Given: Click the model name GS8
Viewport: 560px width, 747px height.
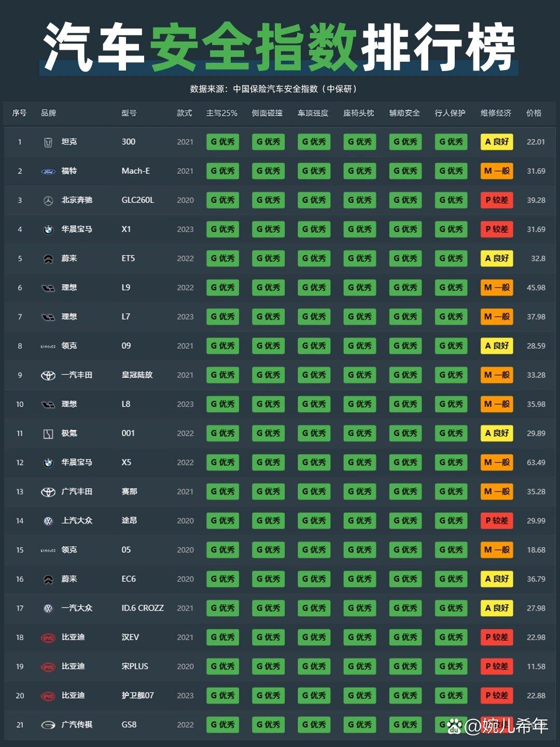Looking at the screenshot, I should click(x=129, y=725).
